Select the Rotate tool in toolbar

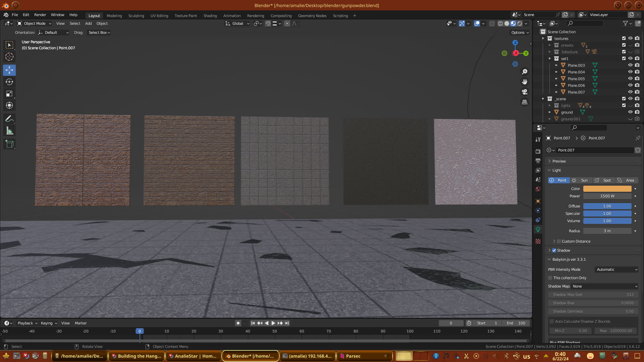point(9,82)
